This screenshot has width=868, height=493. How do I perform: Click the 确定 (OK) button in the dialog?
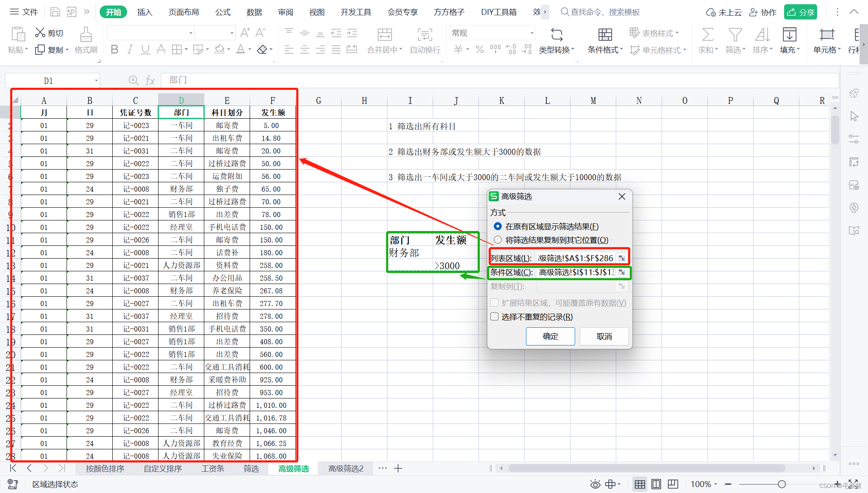coord(550,336)
